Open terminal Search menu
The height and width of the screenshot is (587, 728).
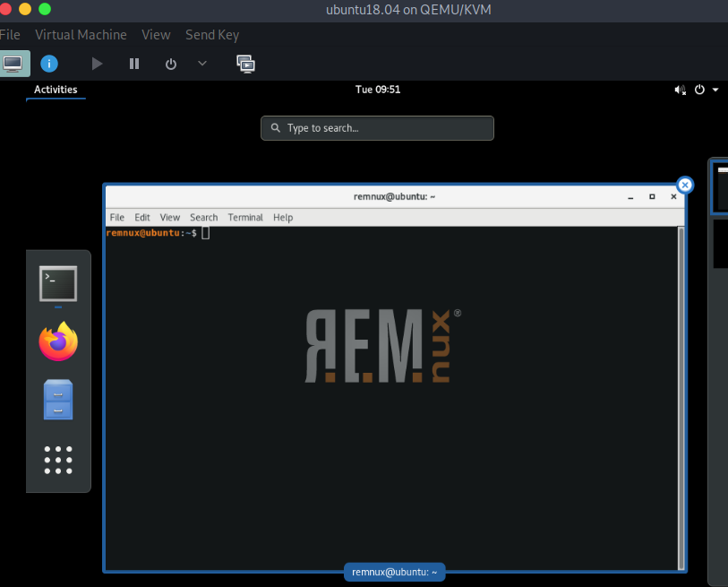point(204,218)
